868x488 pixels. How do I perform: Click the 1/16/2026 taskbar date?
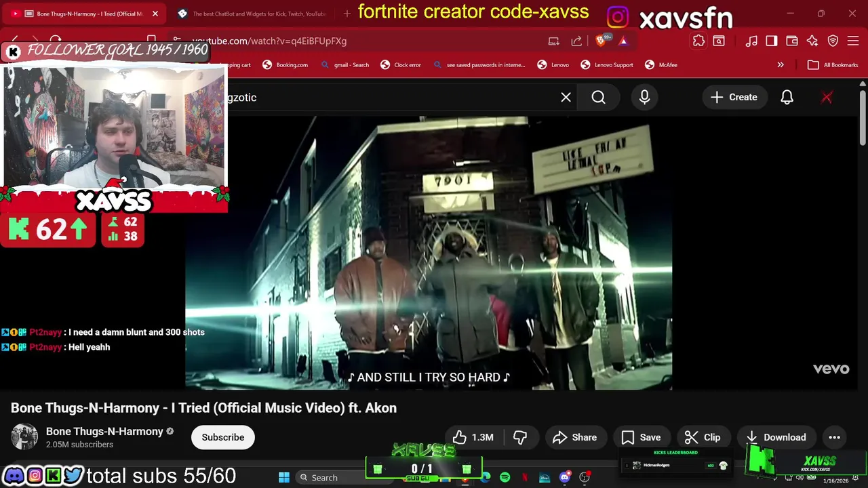[x=835, y=481]
